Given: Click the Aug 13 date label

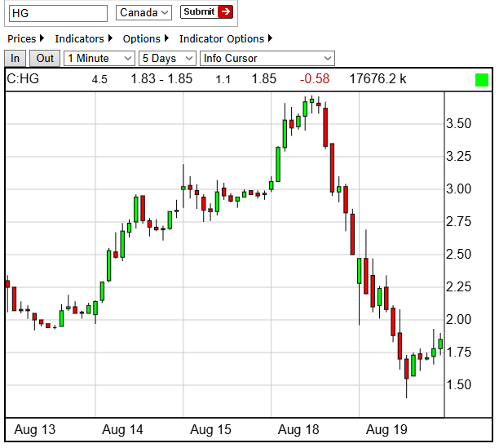Looking at the screenshot, I should [x=35, y=429].
